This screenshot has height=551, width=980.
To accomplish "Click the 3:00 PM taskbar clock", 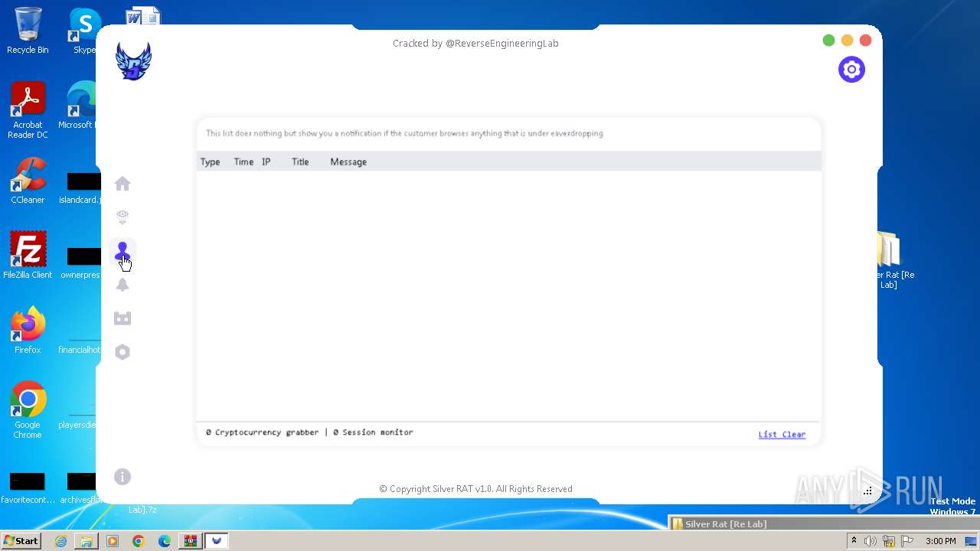I will pos(940,541).
